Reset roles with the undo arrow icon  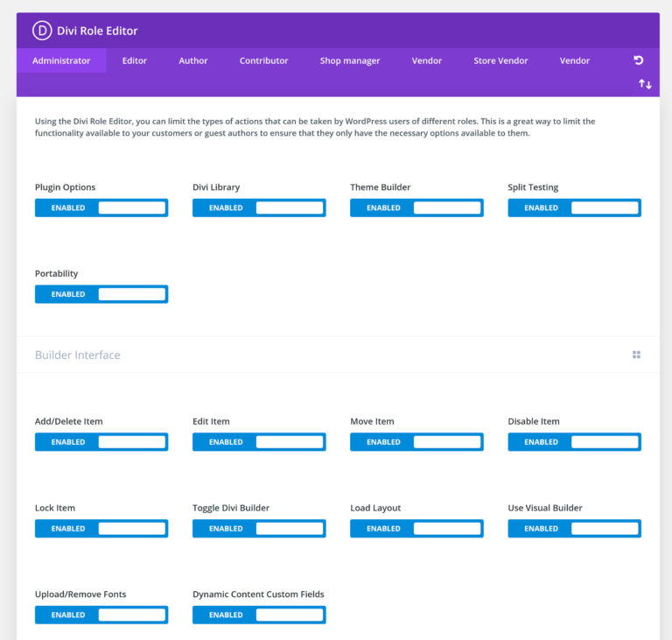[638, 60]
